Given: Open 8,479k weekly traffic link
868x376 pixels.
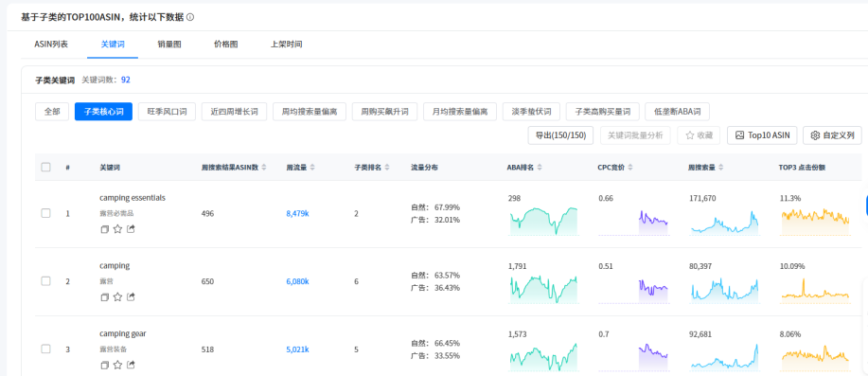Looking at the screenshot, I should (297, 214).
